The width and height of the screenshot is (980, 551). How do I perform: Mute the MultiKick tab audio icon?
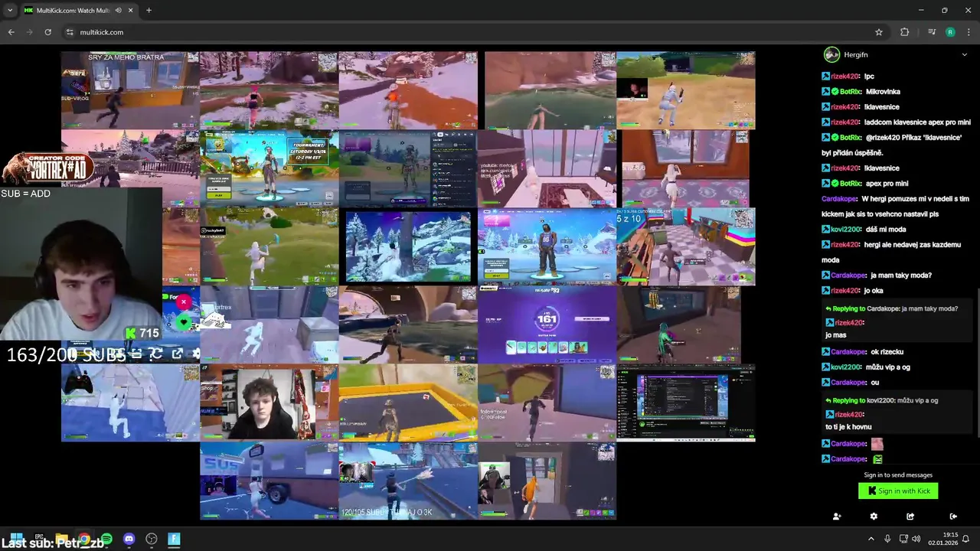[x=118, y=10]
